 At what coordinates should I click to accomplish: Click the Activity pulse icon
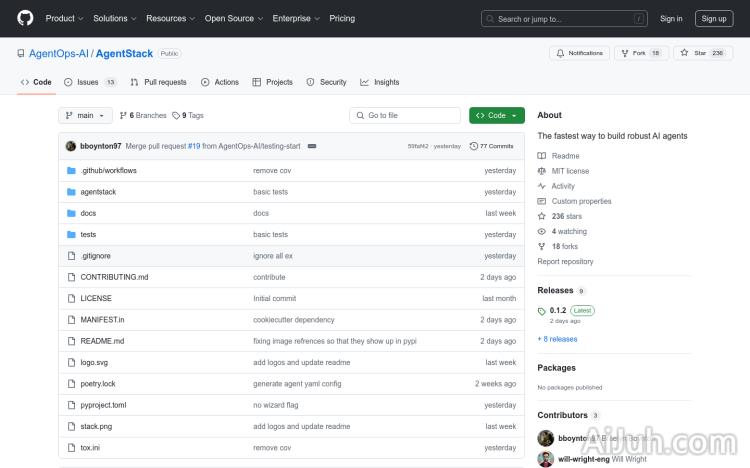point(541,186)
